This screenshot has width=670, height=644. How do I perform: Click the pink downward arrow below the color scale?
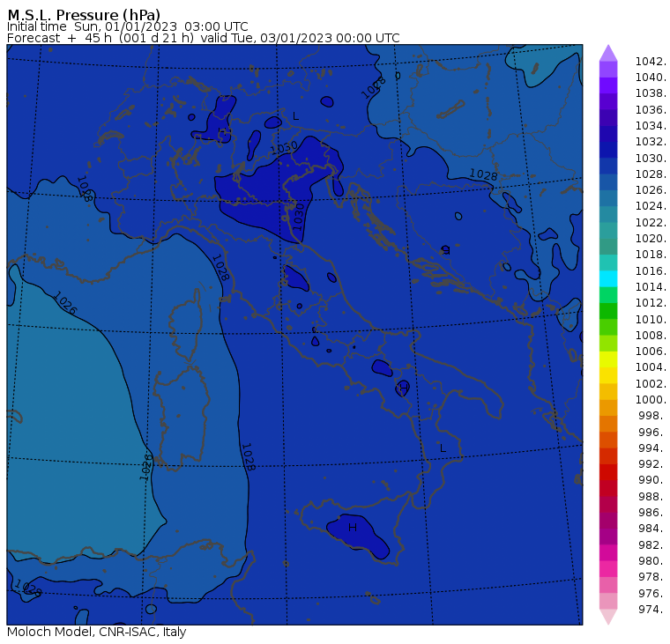[x=608, y=617]
